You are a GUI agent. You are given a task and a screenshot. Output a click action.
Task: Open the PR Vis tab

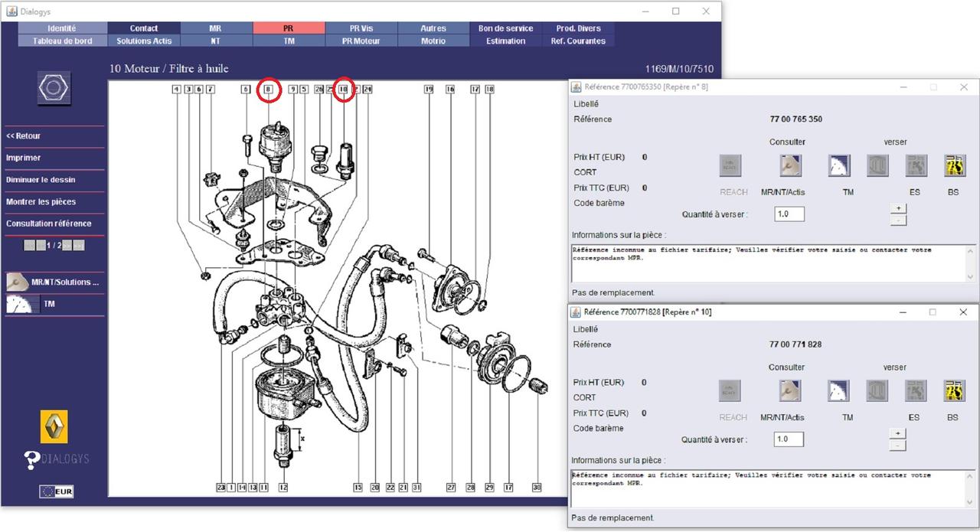(361, 28)
